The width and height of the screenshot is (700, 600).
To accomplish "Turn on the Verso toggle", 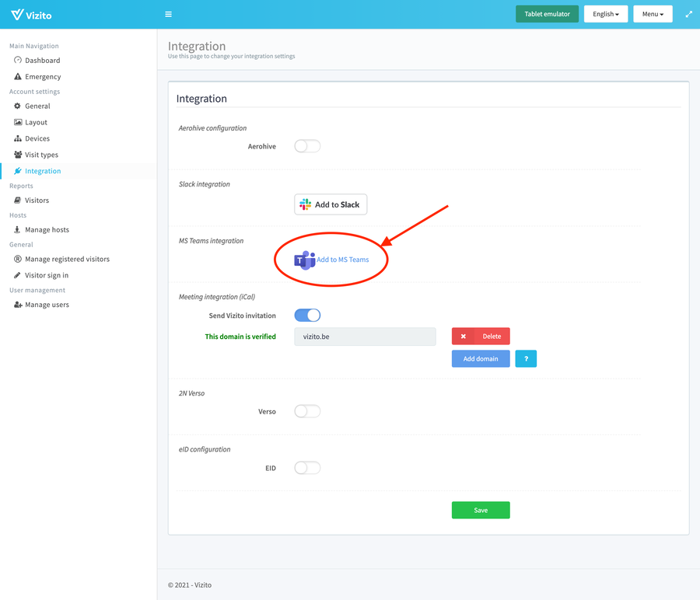I will point(307,411).
